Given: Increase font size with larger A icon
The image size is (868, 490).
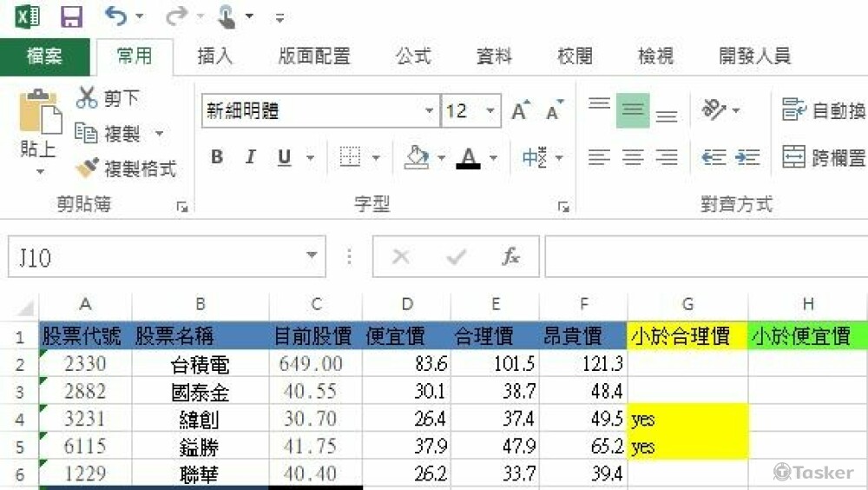Looking at the screenshot, I should pos(520,111).
